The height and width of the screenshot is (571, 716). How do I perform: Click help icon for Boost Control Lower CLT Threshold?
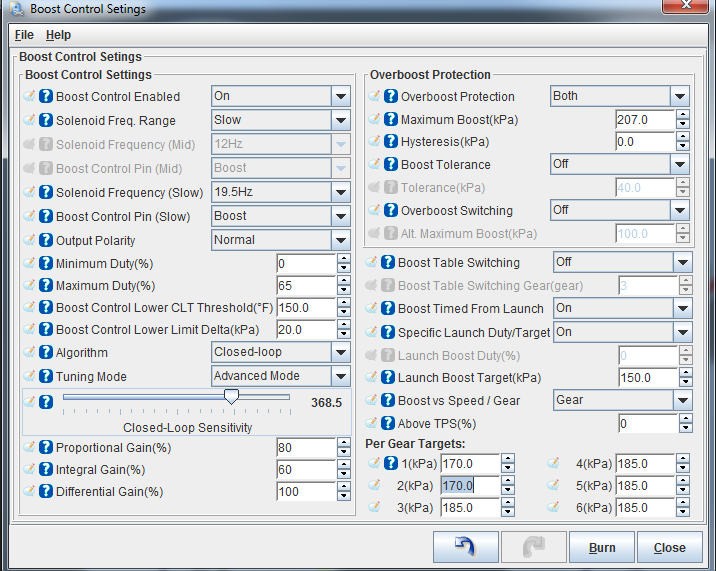coord(46,307)
